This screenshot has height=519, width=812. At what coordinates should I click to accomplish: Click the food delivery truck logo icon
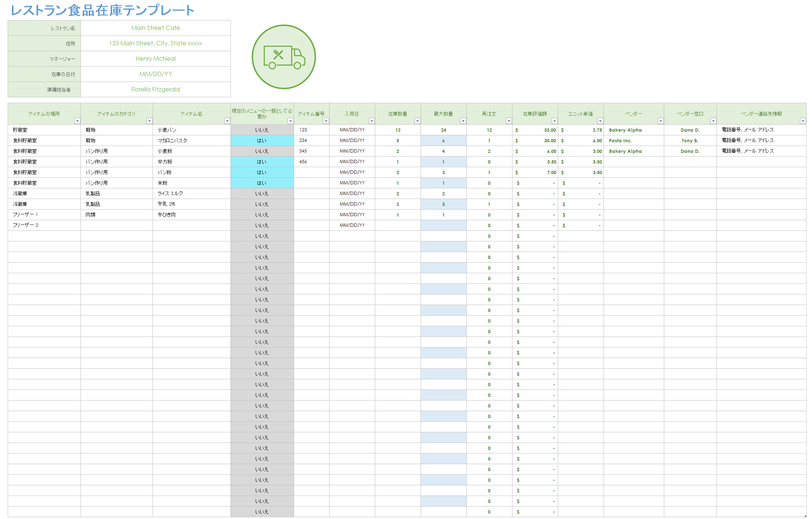pos(284,57)
